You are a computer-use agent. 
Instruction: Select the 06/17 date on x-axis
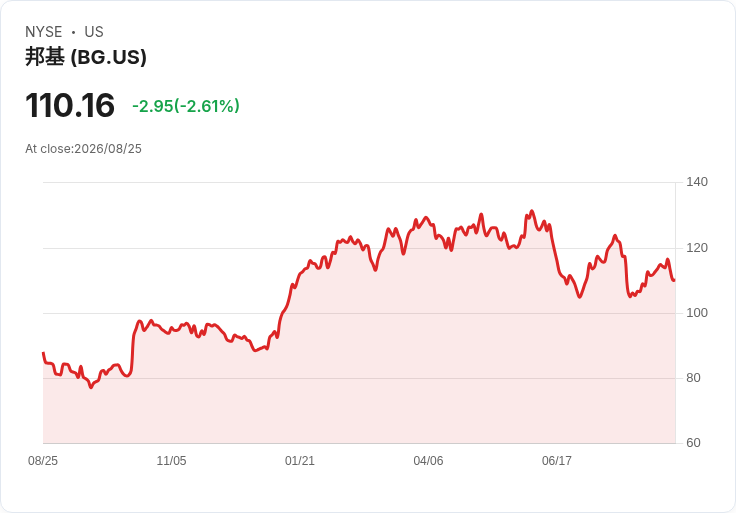tap(557, 461)
